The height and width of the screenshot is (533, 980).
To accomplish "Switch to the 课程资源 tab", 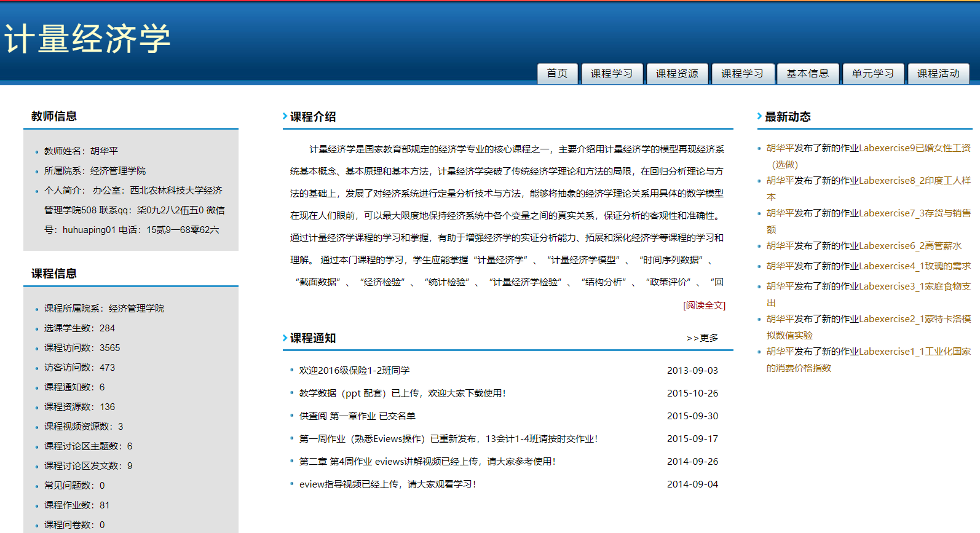I will tap(677, 74).
